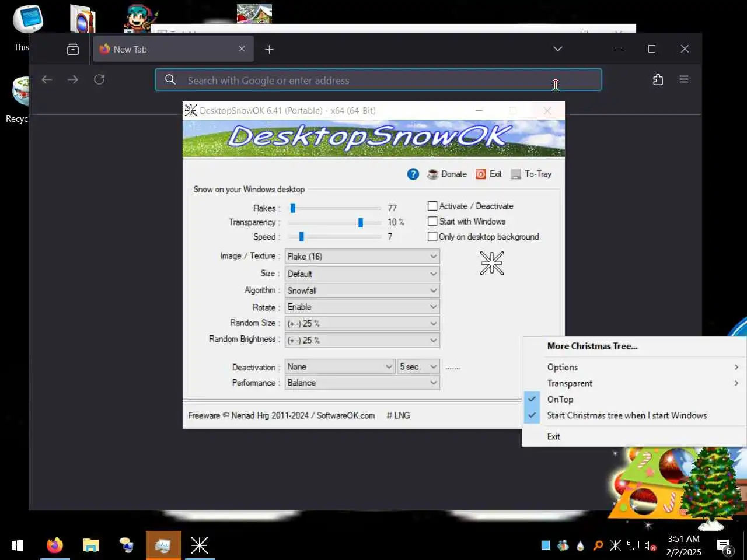Viewport: 747px width, 560px height.
Task: Open the Image / Texture dropdown
Action: click(x=362, y=256)
